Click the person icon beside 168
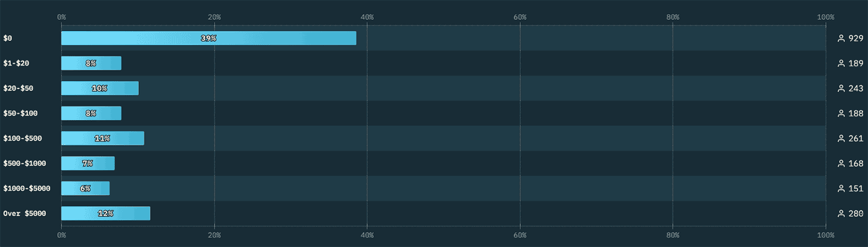Screen dimensions: 868x247 click(841, 163)
